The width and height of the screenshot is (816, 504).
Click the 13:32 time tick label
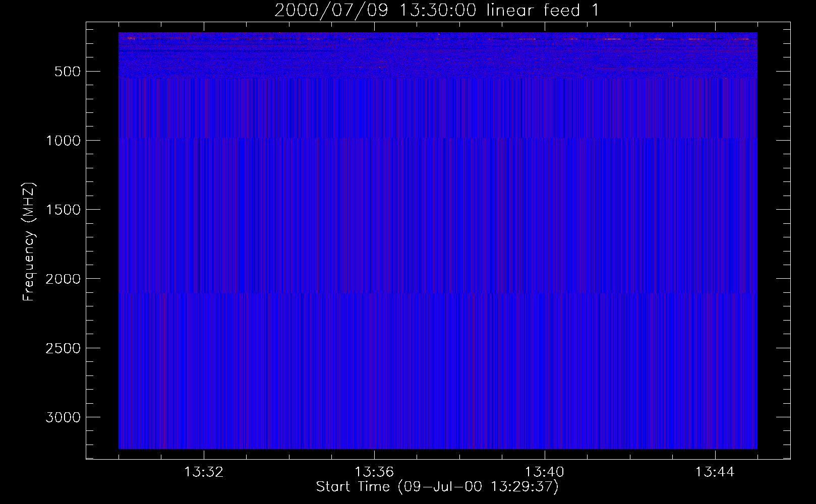click(x=204, y=472)
